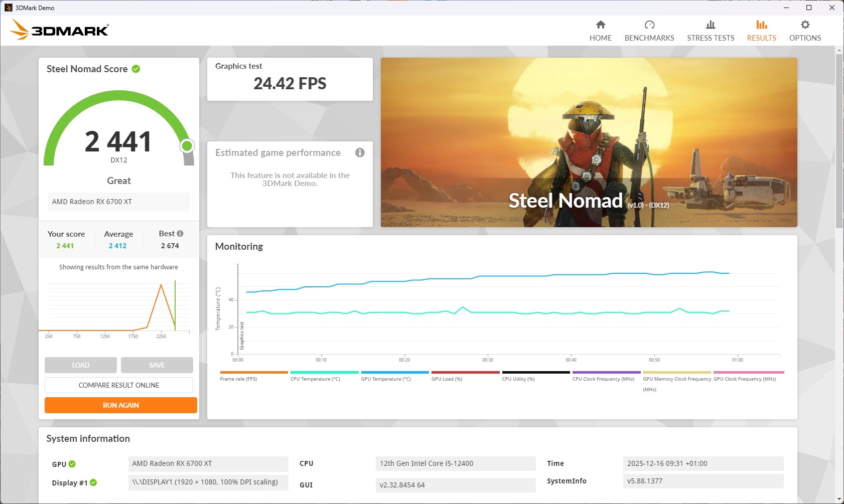Image resolution: width=844 pixels, height=504 pixels.
Task: Click the vertical scrollbar thumb
Action: (x=839, y=140)
